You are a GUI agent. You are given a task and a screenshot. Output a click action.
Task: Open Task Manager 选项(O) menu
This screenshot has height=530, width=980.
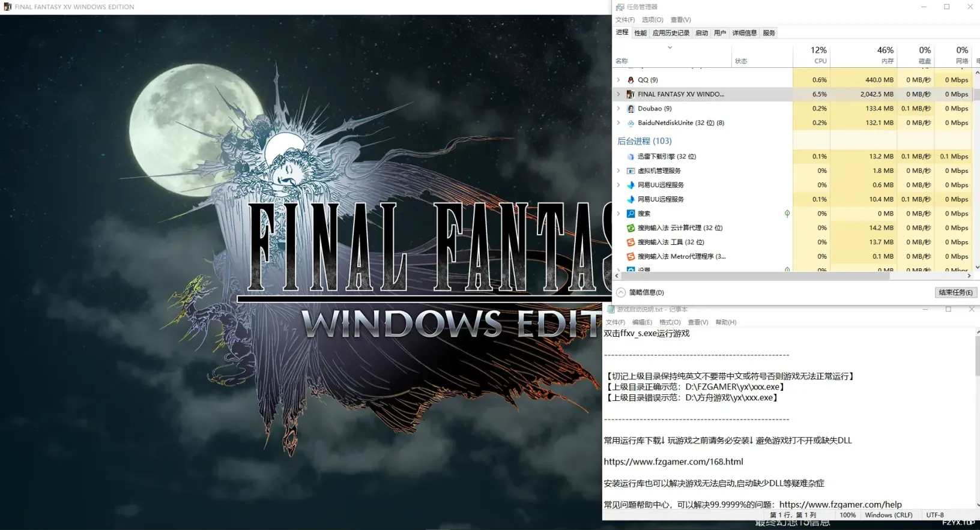pos(653,20)
